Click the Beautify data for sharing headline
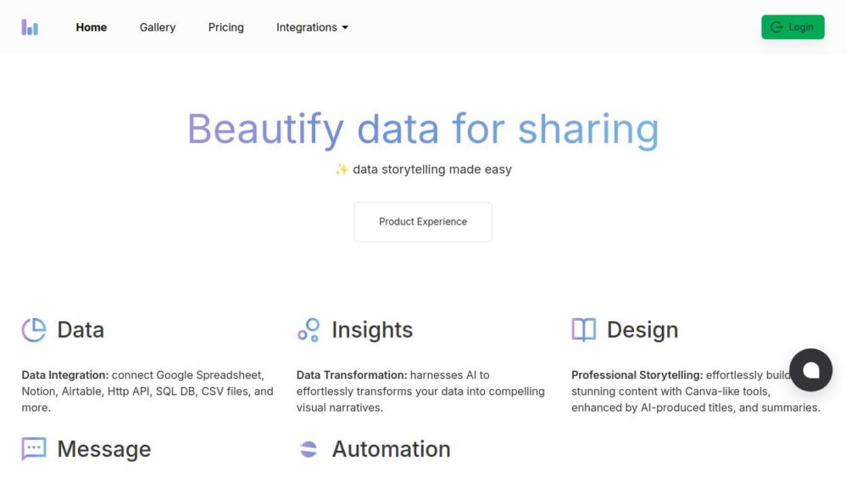Screen dimensions: 868x488 point(423,129)
